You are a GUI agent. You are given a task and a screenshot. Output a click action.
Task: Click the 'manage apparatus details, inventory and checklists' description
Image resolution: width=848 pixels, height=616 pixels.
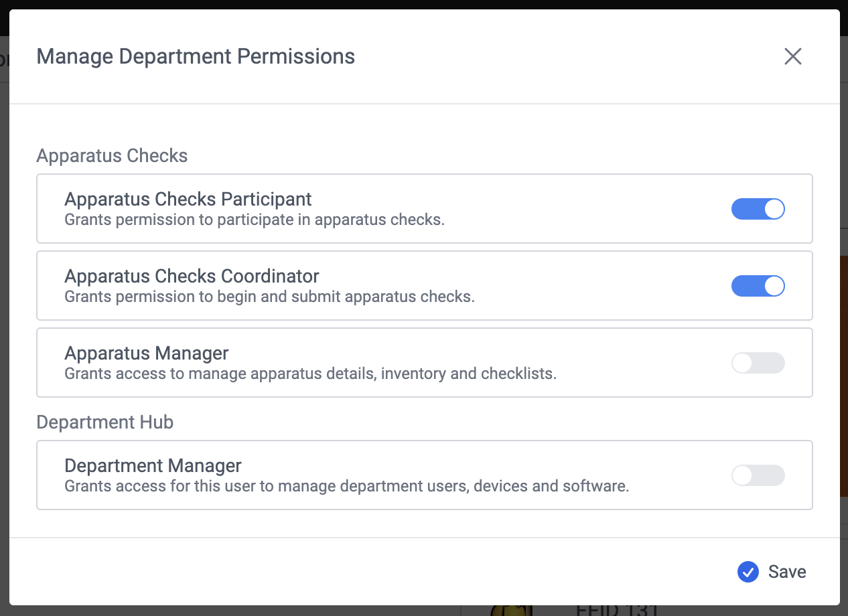point(311,374)
